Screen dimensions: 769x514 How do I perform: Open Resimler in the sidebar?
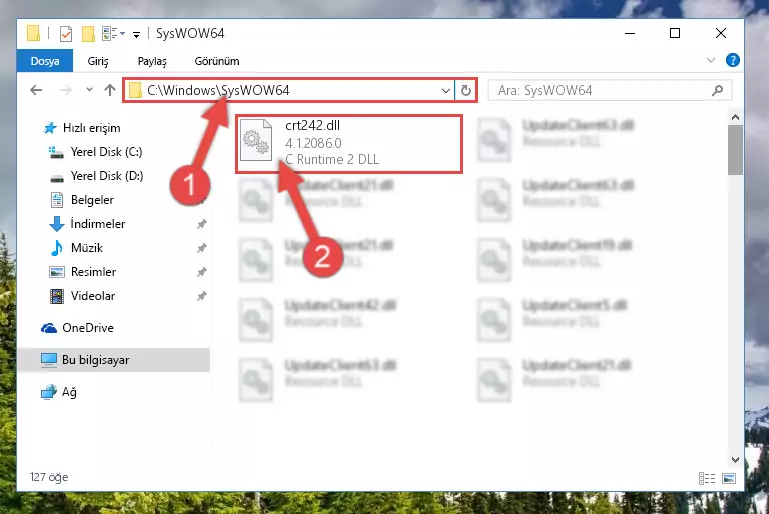(x=82, y=272)
